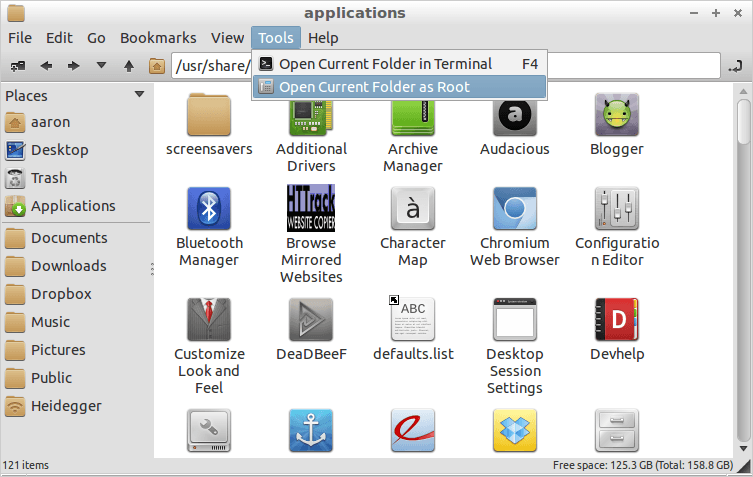The image size is (753, 477).
Task: Select the blue anchor application icon
Action: click(x=311, y=430)
